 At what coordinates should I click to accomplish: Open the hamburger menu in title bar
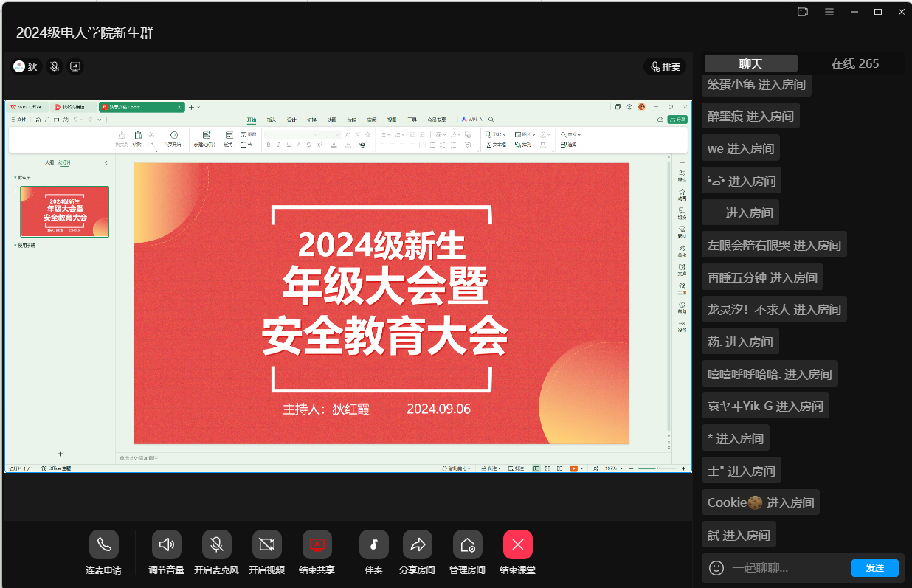[x=829, y=12]
